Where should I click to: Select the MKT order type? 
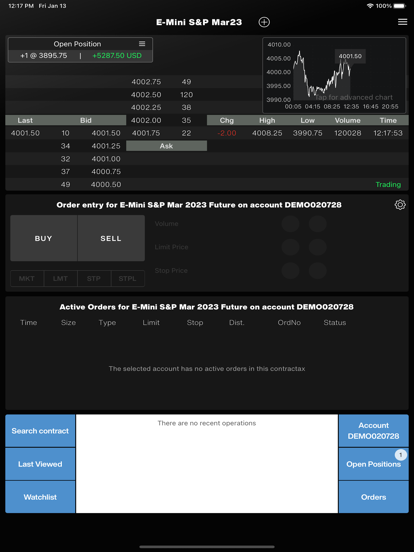(27, 278)
